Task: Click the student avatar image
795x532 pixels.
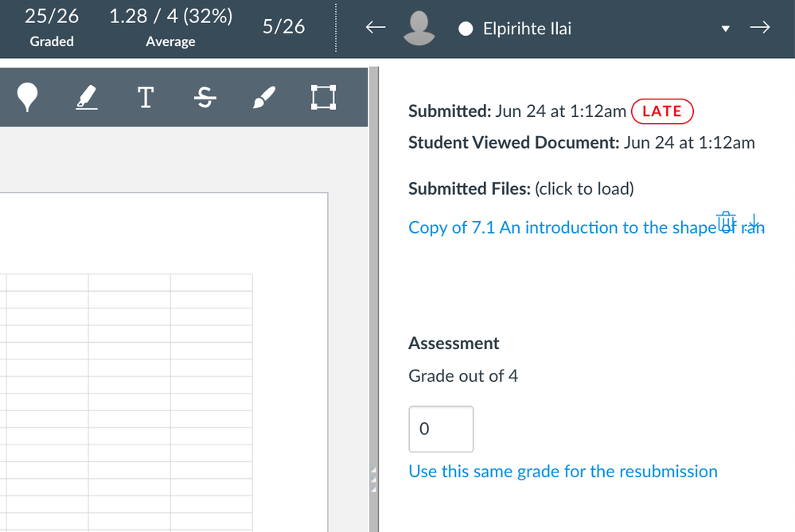Action: tap(419, 28)
